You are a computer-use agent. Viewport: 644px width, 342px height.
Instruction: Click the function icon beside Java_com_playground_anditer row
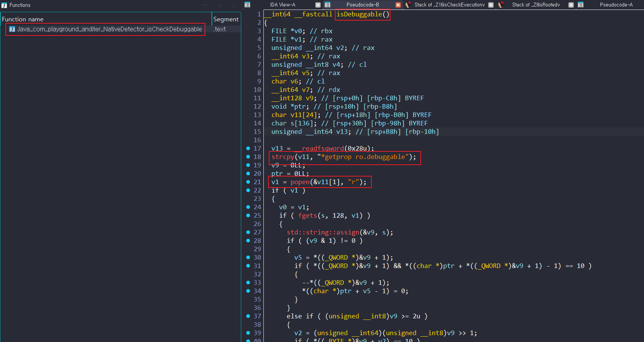(x=12, y=29)
